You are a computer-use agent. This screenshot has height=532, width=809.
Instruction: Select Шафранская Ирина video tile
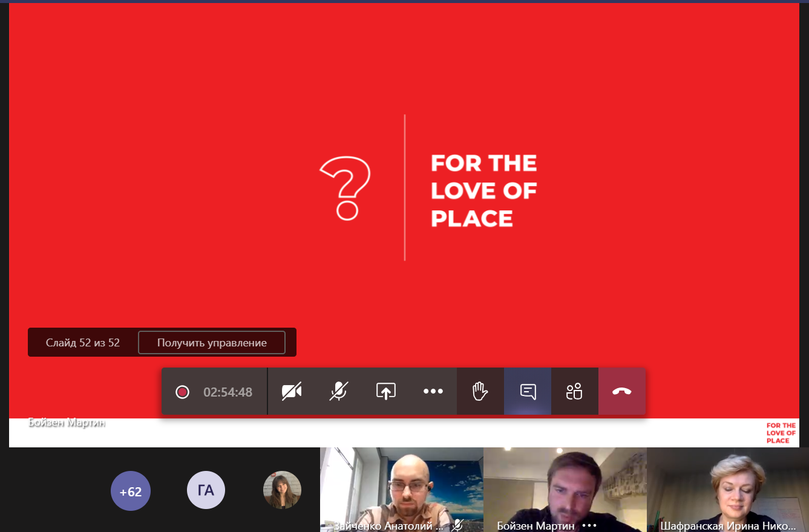point(728,490)
